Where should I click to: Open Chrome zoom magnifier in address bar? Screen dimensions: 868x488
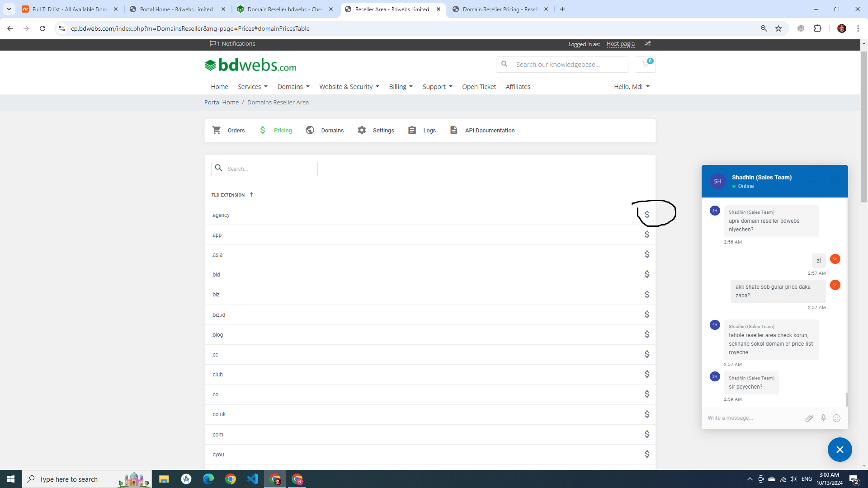click(x=764, y=28)
